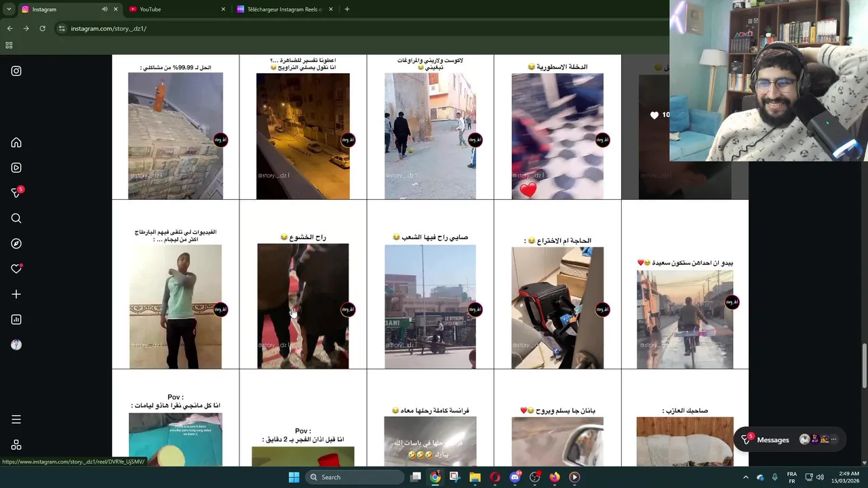The image size is (868, 488).
Task: Reload the Instagram page
Action: pos(42,28)
